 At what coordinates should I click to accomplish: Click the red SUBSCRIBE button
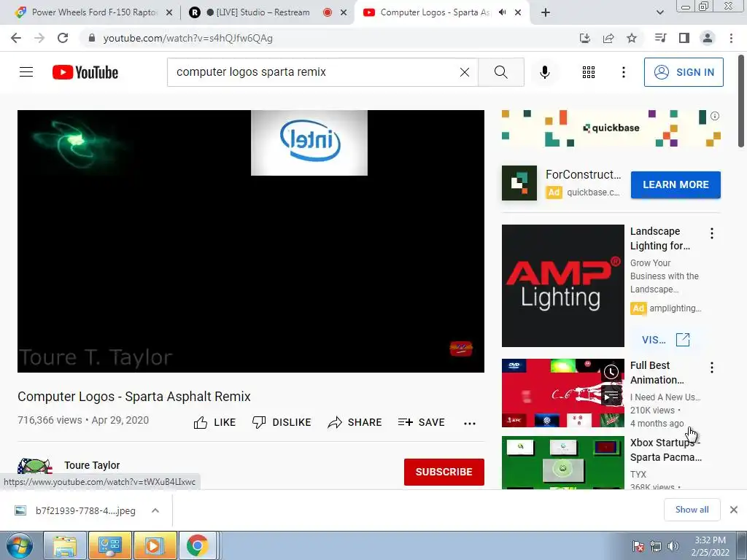click(x=444, y=472)
